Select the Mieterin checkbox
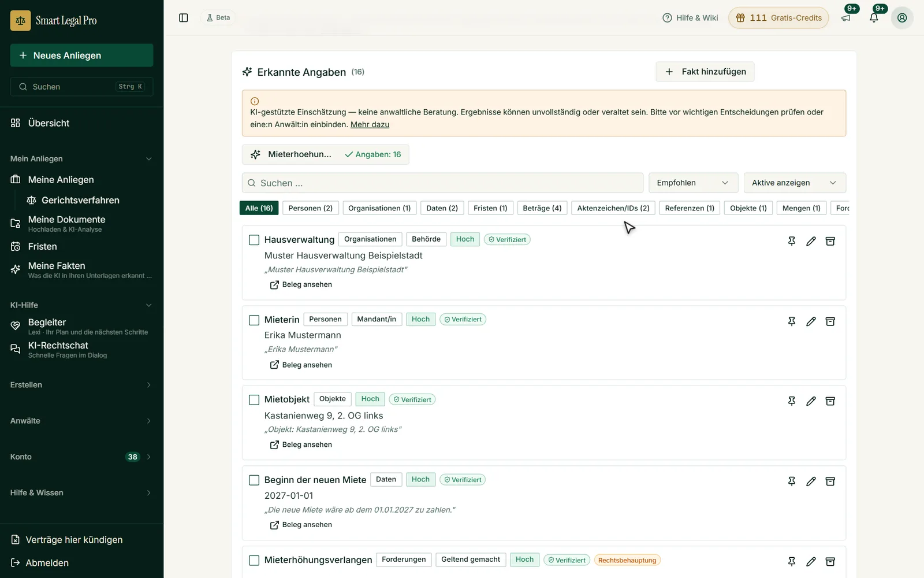 (254, 320)
